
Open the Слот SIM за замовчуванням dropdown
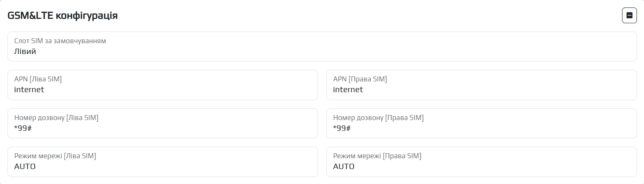[x=322, y=47]
